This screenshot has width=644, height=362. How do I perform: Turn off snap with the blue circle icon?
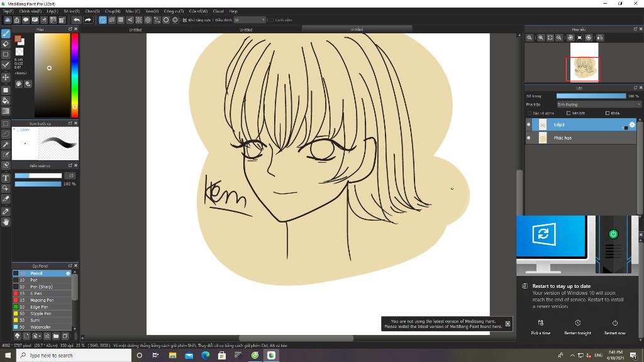tap(103, 19)
